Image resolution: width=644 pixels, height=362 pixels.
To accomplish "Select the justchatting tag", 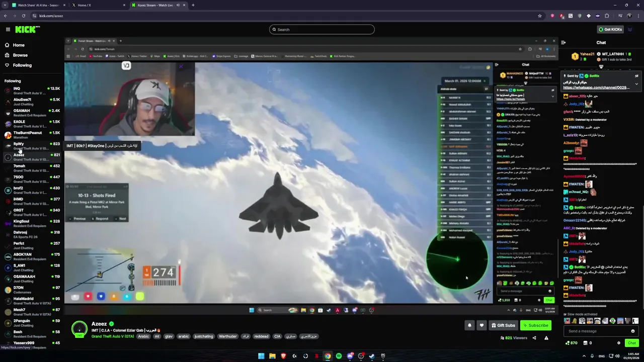I will 204,336.
